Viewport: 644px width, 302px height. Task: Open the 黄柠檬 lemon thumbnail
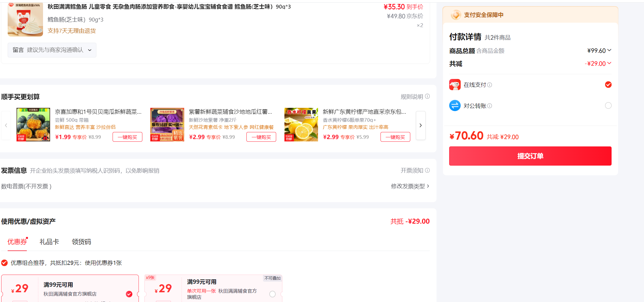301,125
